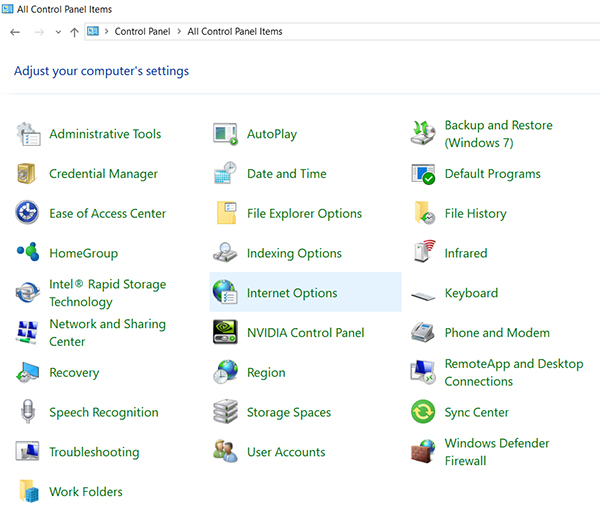Click the Storage Spaces drives icon
The height and width of the screenshot is (515, 600).
coord(225,412)
